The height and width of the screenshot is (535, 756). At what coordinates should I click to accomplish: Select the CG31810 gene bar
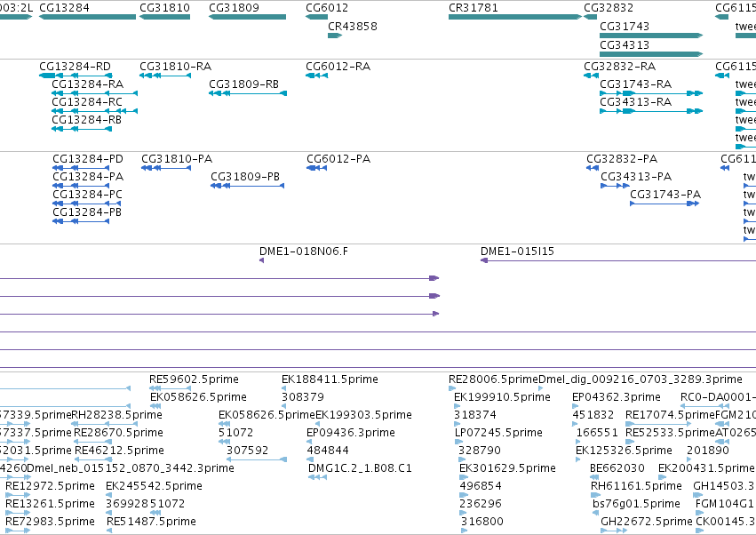coord(165,17)
